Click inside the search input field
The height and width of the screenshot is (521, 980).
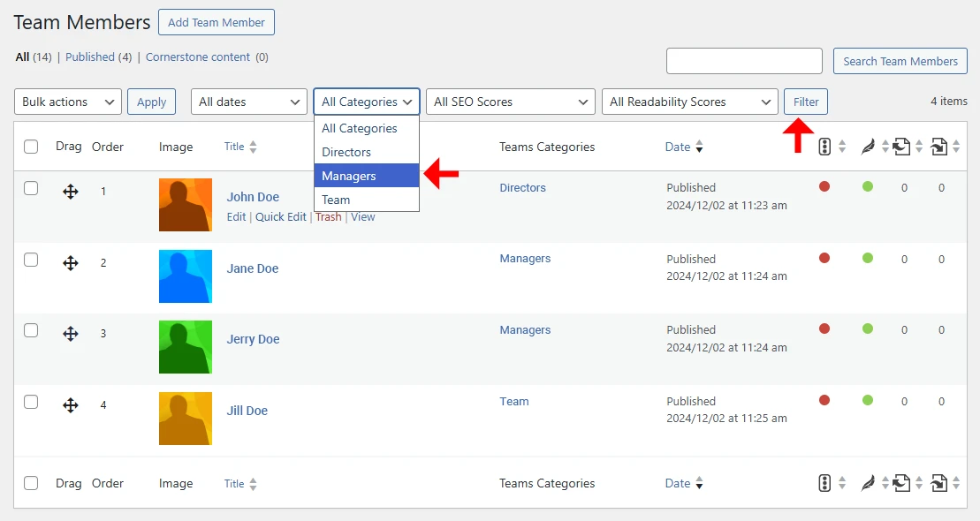[x=744, y=61]
